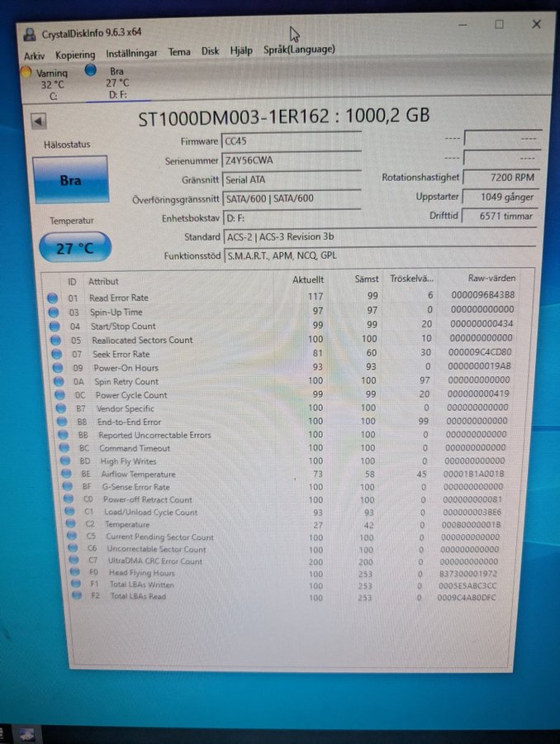Click status dot for G-Sense Error Rate

pyautogui.click(x=68, y=487)
